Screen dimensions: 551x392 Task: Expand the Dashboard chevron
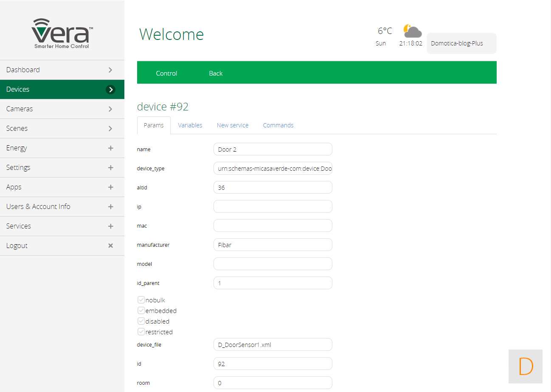(x=110, y=70)
